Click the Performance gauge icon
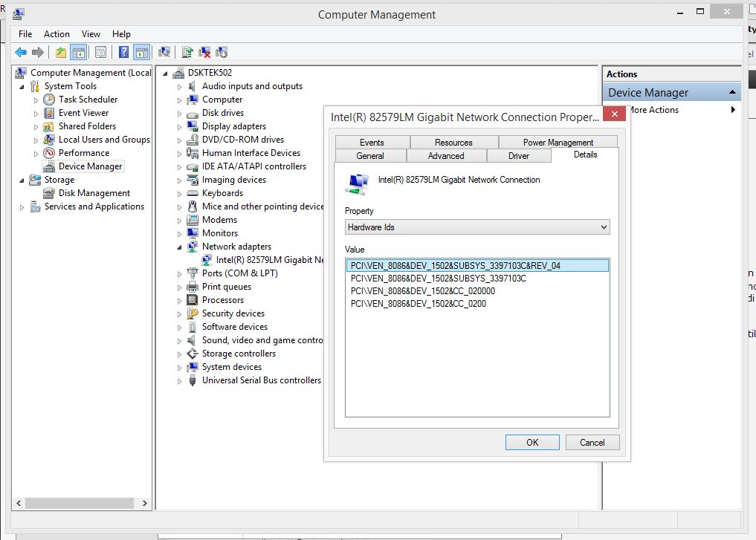This screenshot has width=756, height=540. point(49,153)
